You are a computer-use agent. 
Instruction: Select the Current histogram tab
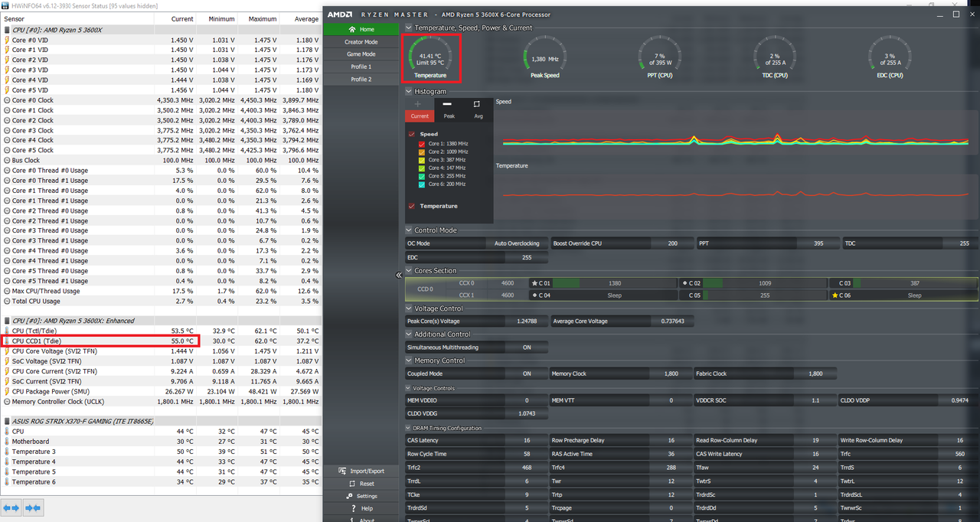click(x=420, y=116)
